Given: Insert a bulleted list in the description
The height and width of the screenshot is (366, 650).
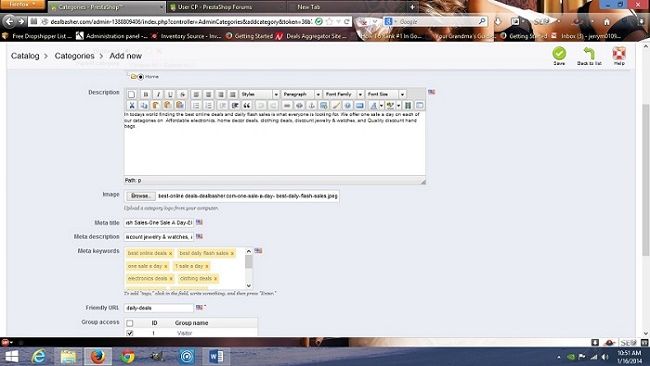Looking at the screenshot, I should coord(196,105).
